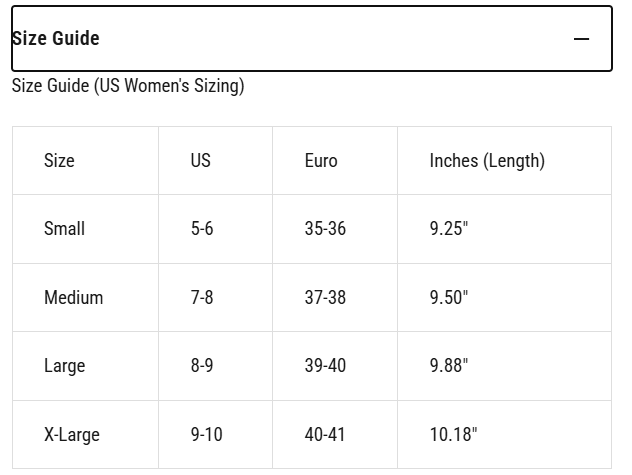Click the Inches (Length) column header
Screen dimensions: 632x475
coord(487,160)
